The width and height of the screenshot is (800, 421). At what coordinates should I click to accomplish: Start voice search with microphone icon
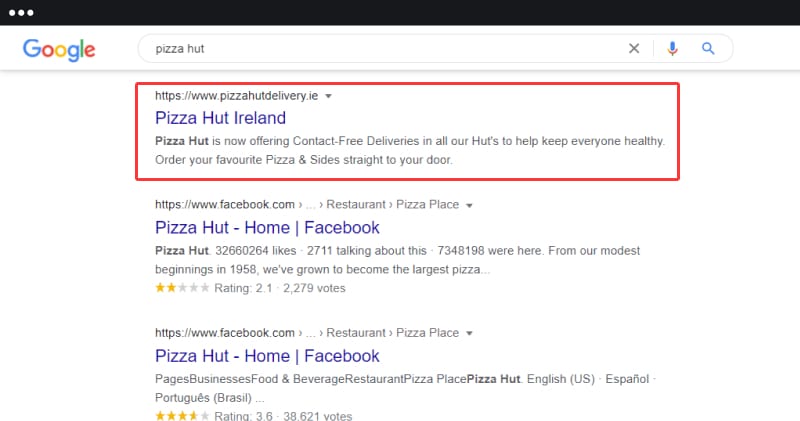(672, 48)
